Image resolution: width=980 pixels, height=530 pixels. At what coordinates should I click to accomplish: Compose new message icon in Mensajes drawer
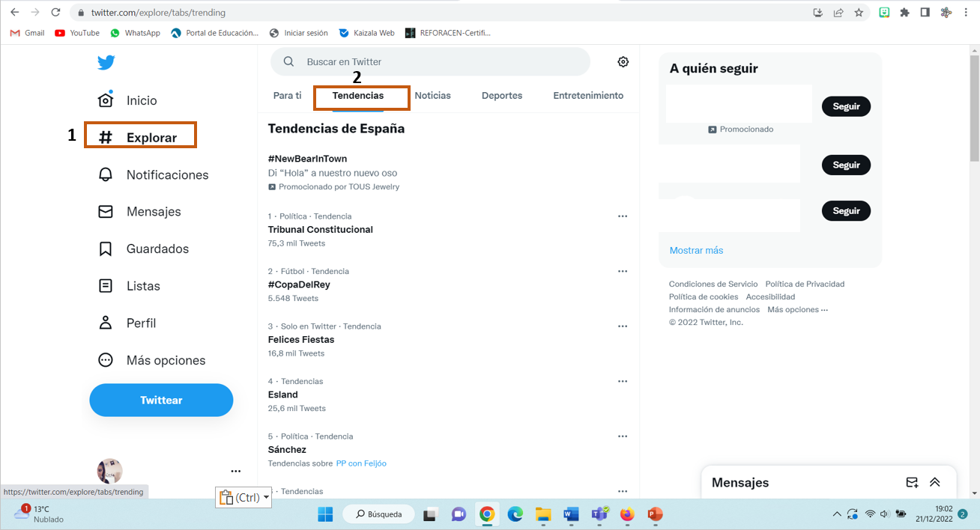(x=912, y=483)
